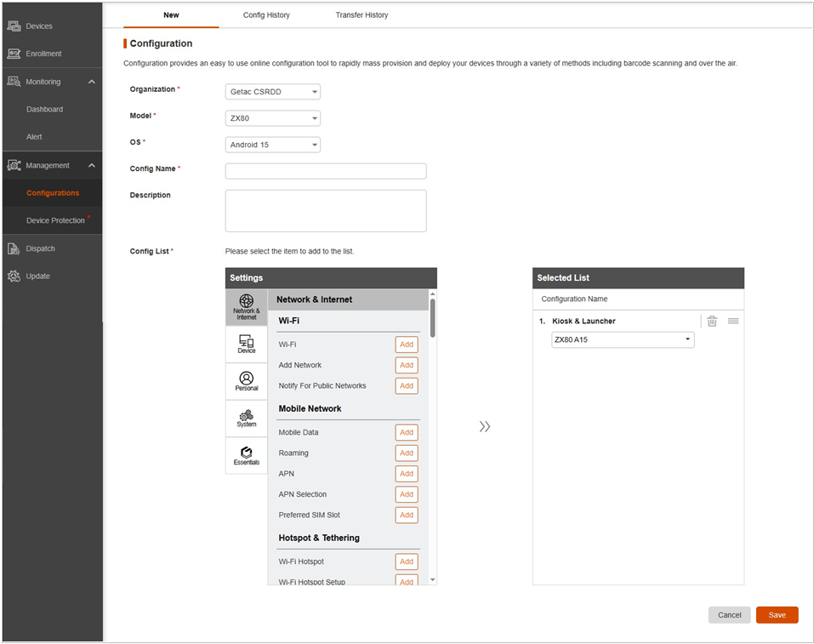Add the Mobile Data setting
This screenshot has width=814, height=644.
point(407,432)
